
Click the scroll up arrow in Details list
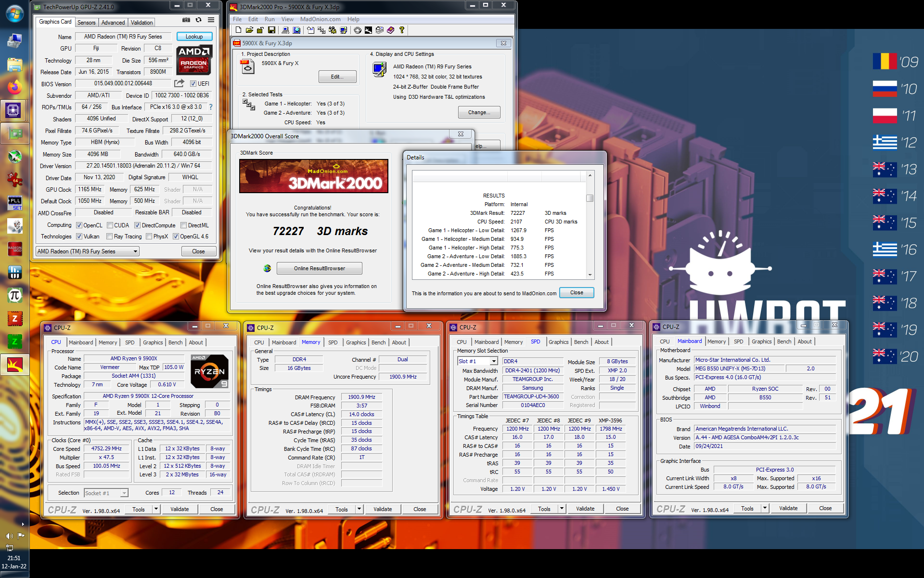tap(590, 175)
